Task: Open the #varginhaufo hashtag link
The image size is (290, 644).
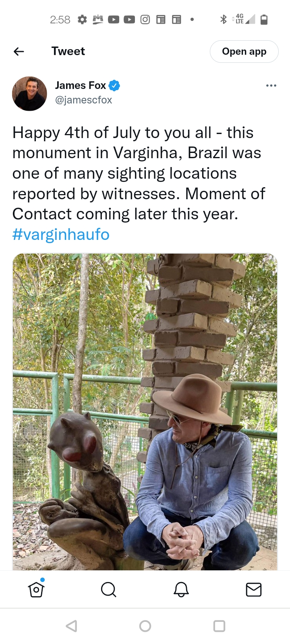Action: point(61,235)
